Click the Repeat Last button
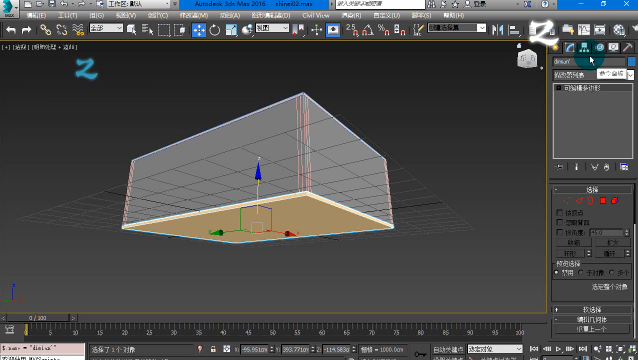 click(x=592, y=329)
